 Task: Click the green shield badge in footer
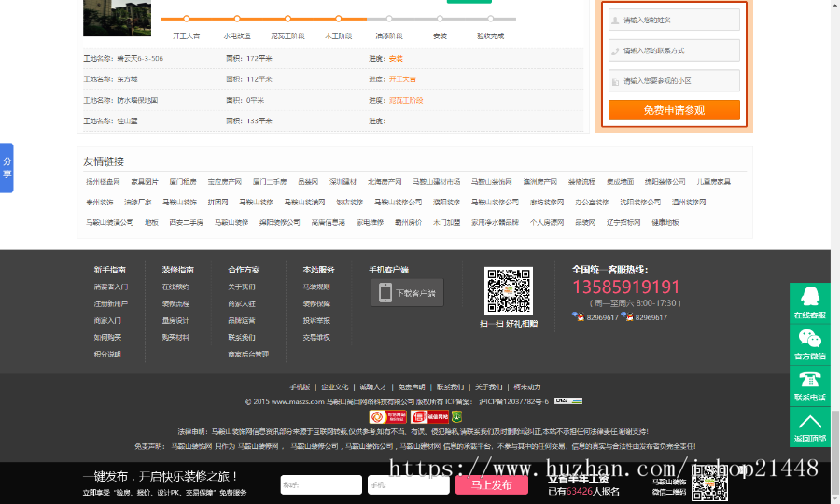pyautogui.click(x=456, y=416)
